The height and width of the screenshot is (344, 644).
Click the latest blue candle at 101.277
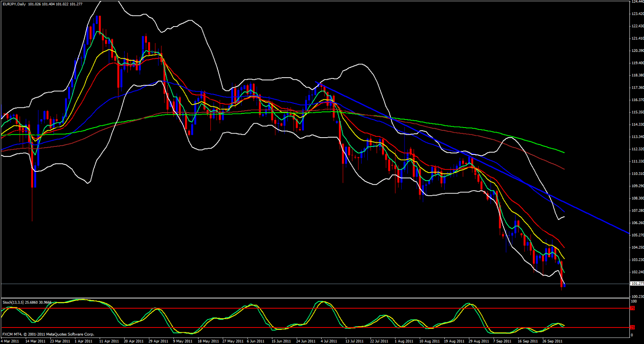[565, 285]
